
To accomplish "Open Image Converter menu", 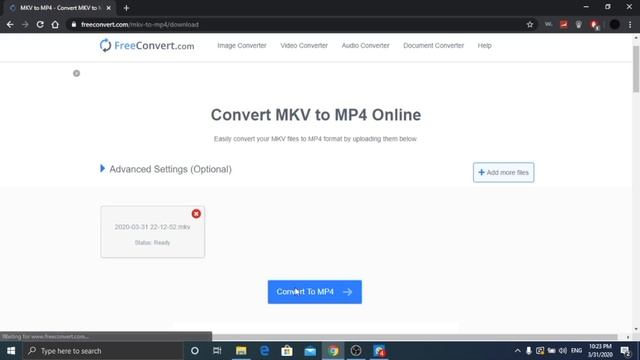I will [242, 46].
